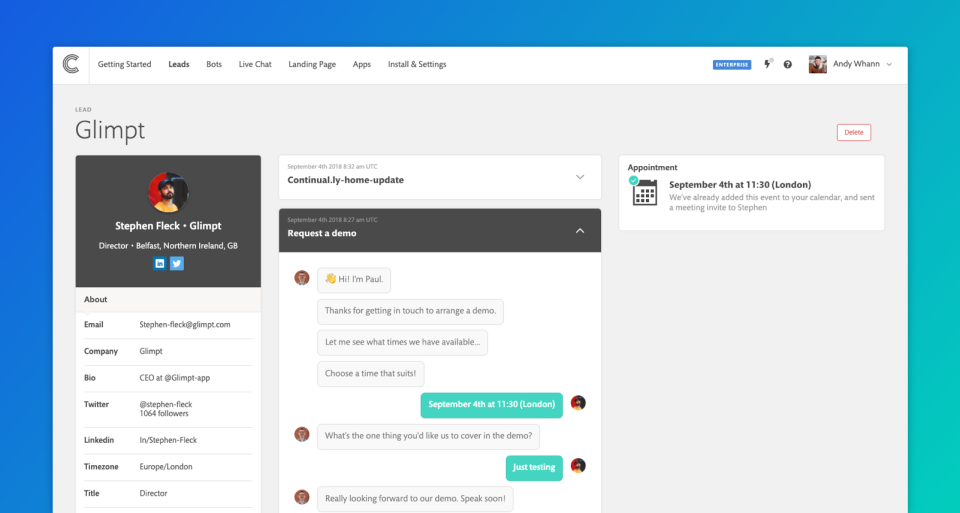Viewport: 960px width, 513px height.
Task: Open the @stephen-fleck Twitter handle
Action: [166, 404]
